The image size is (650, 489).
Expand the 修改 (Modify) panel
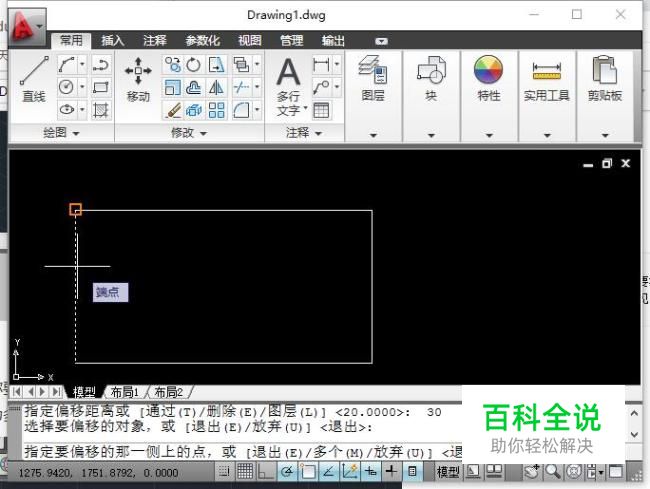189,133
